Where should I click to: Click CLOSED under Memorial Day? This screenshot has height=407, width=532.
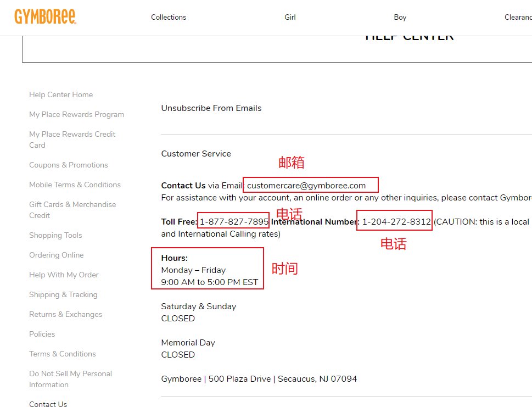178,355
